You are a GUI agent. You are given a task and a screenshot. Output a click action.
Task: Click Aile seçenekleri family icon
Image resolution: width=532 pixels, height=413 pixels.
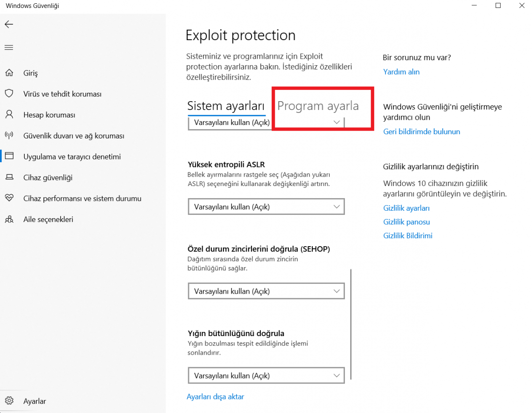[x=9, y=219]
